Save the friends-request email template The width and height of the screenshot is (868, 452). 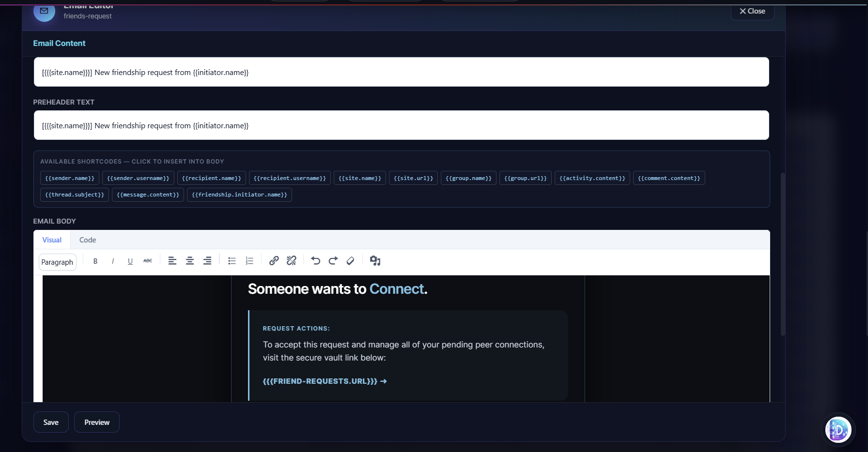pos(51,422)
